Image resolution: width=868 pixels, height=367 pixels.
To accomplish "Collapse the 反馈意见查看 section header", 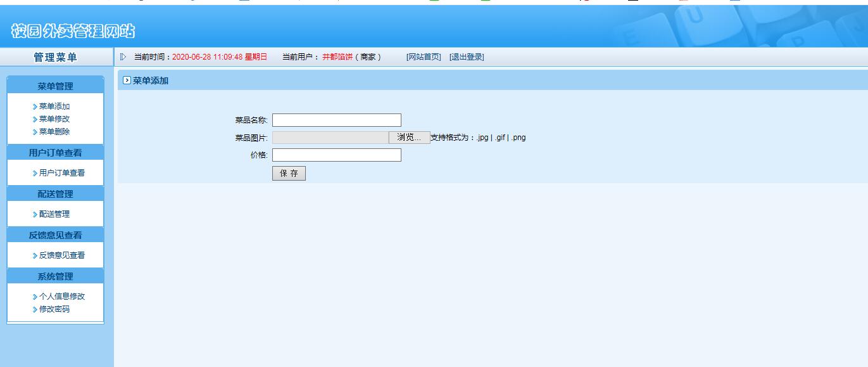I will tap(55, 235).
